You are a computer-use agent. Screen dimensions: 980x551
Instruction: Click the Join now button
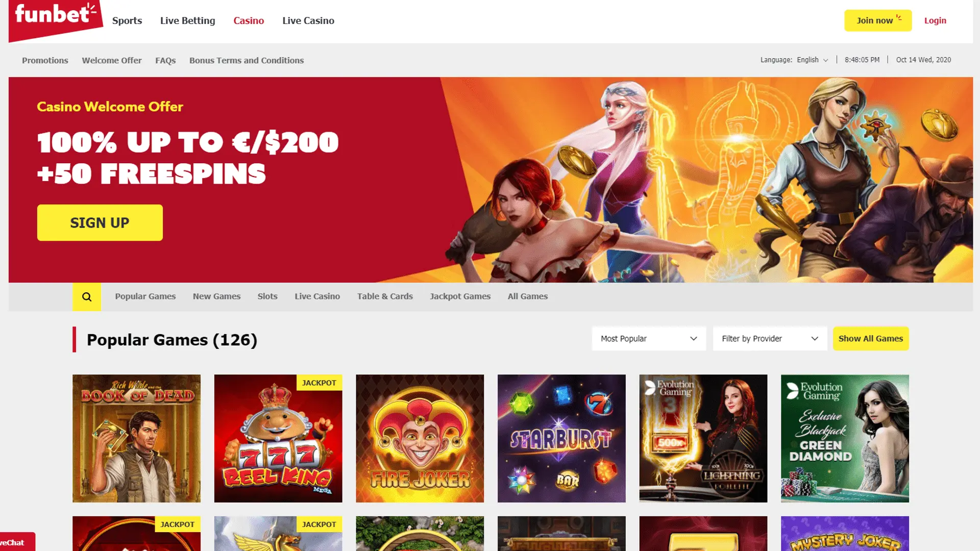tap(878, 20)
